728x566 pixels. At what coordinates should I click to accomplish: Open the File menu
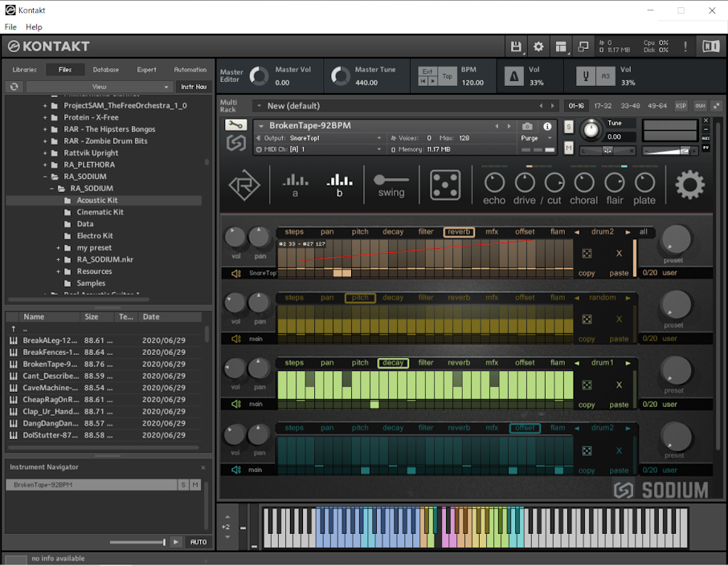coord(10,27)
